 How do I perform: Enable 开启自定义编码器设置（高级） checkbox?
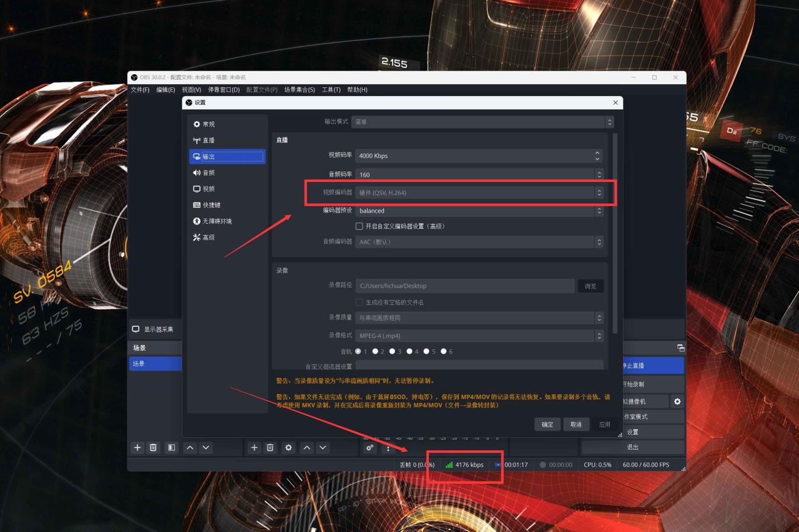click(359, 226)
